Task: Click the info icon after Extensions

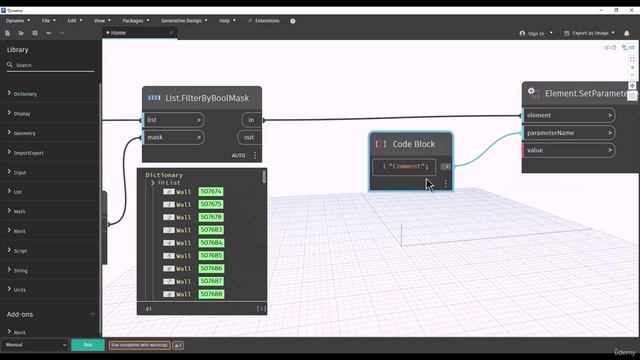Action: point(293,21)
